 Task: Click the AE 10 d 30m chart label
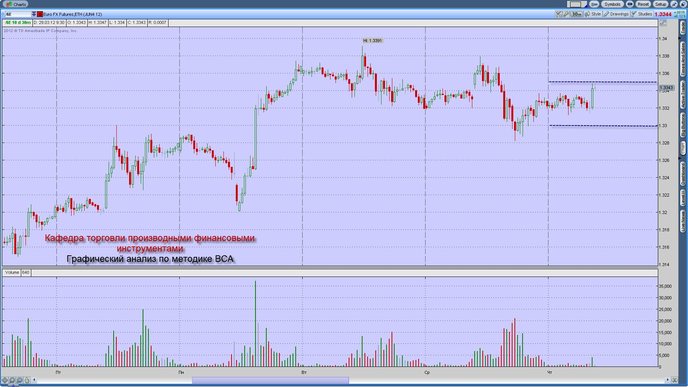pos(18,22)
